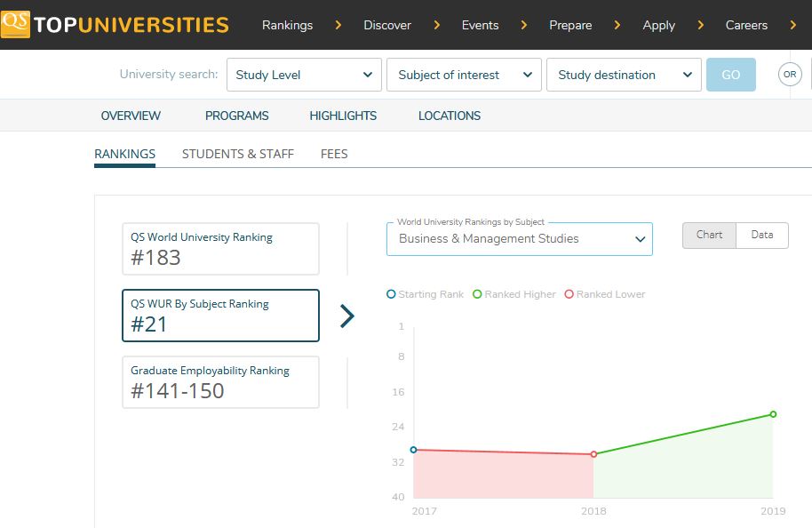Click the Starting Rank legend marker
The height and width of the screenshot is (528, 812).
(391, 294)
